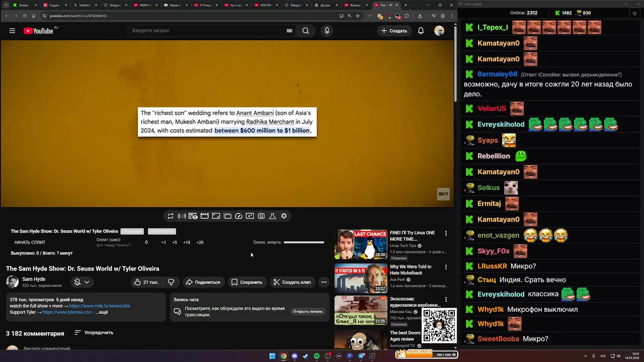Viewport: 644px width, 362px height.
Task: Add +20 minutes to split
Action: pos(200,242)
